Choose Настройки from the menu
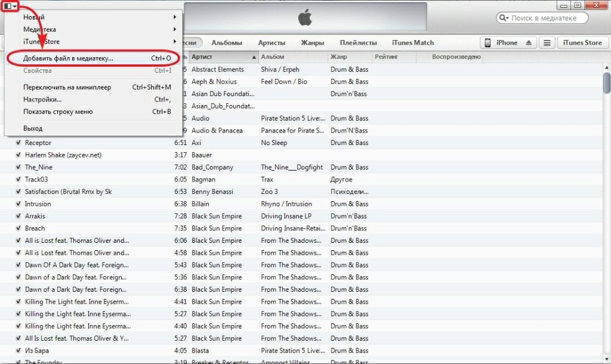 [42, 100]
